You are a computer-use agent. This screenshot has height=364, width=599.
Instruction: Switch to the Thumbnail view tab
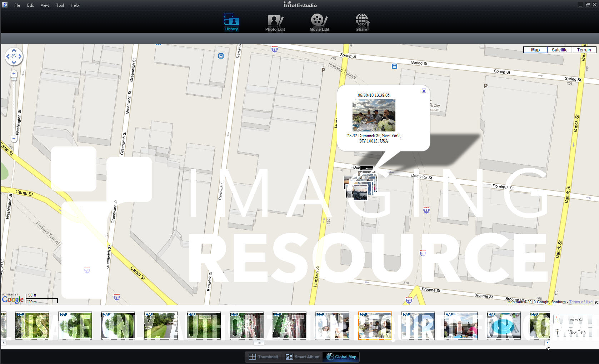263,357
